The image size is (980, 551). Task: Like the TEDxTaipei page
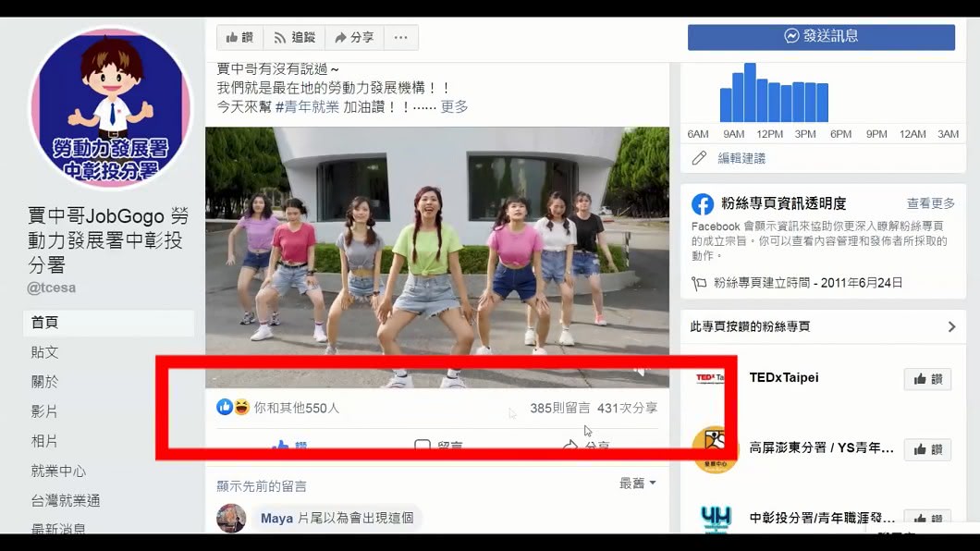[x=927, y=379]
